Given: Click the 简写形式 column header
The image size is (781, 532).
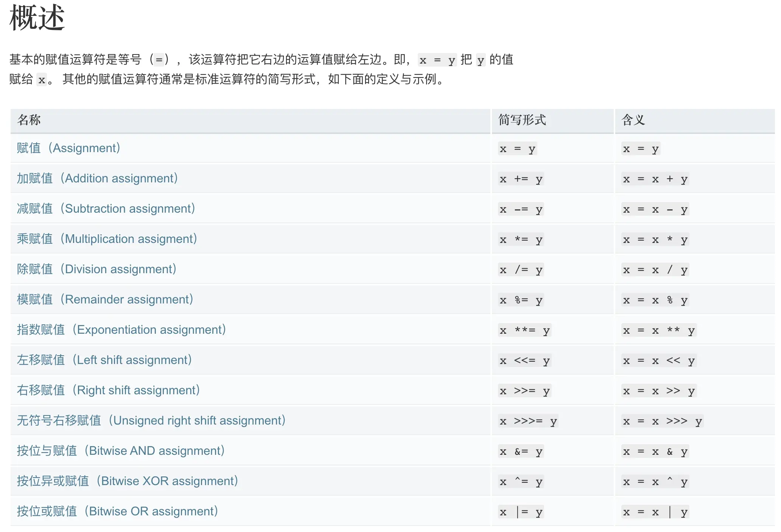Looking at the screenshot, I should (x=522, y=120).
